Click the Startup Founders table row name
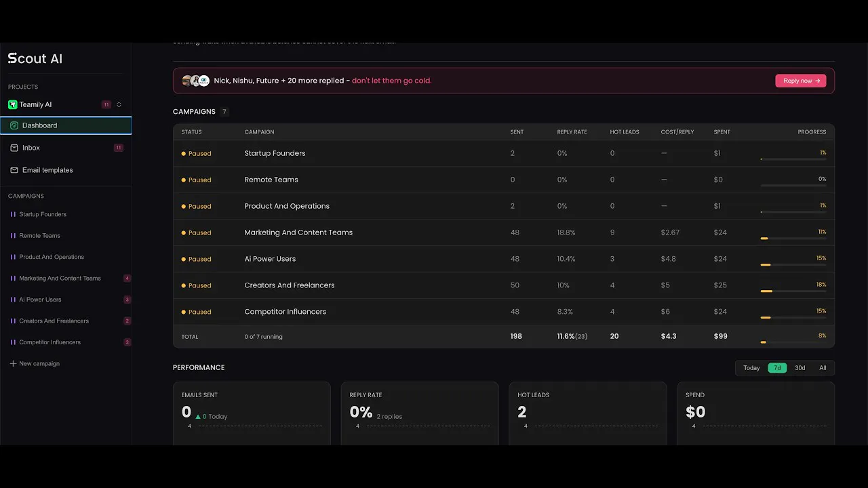Viewport: 868px width, 488px height. pos(275,153)
